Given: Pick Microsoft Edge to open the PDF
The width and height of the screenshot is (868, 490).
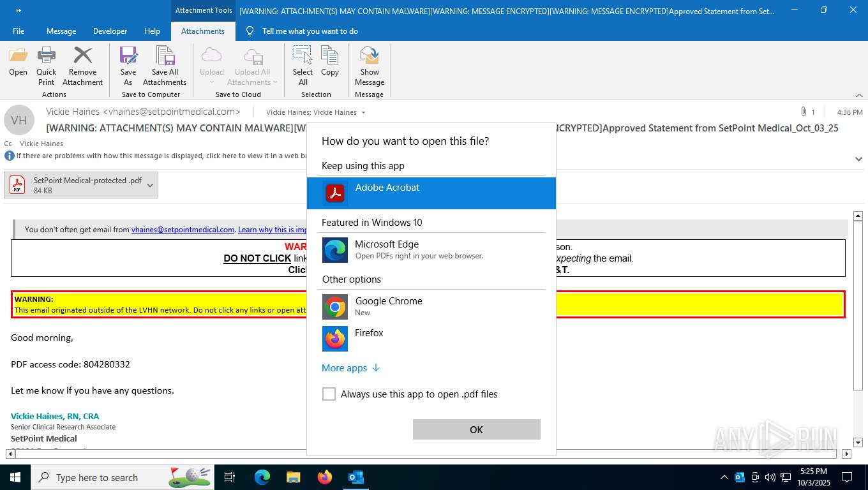Looking at the screenshot, I should [431, 249].
